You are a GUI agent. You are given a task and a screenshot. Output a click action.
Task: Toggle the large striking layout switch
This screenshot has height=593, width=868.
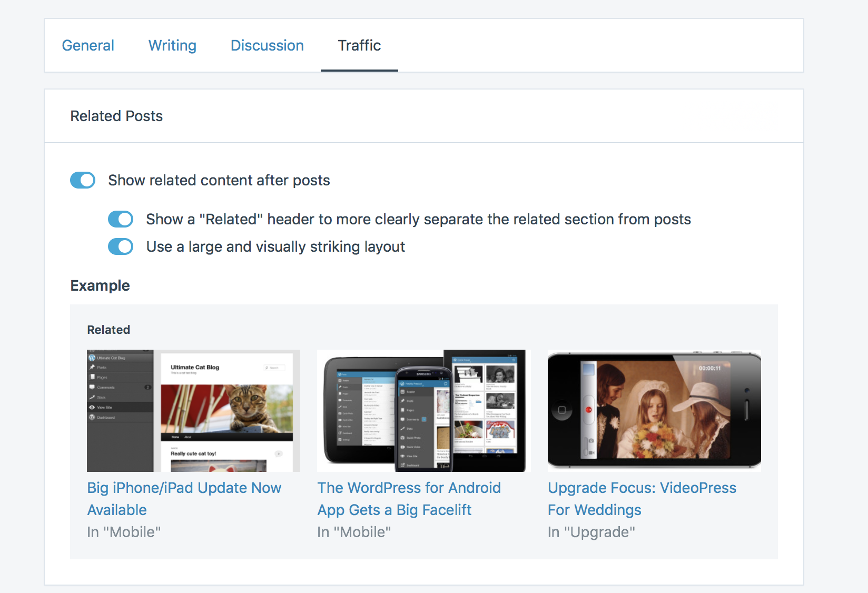(121, 246)
